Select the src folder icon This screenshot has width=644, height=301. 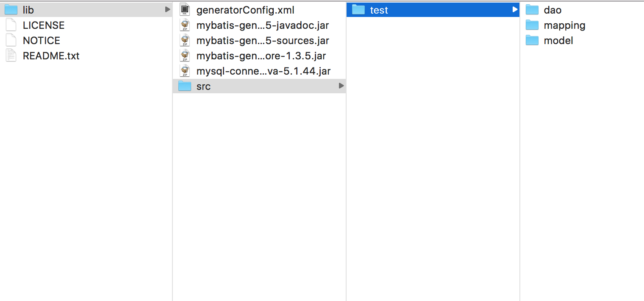pyautogui.click(x=185, y=86)
